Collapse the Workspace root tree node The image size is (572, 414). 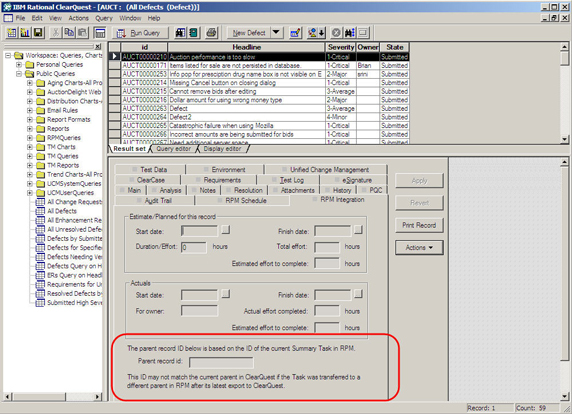(8, 55)
